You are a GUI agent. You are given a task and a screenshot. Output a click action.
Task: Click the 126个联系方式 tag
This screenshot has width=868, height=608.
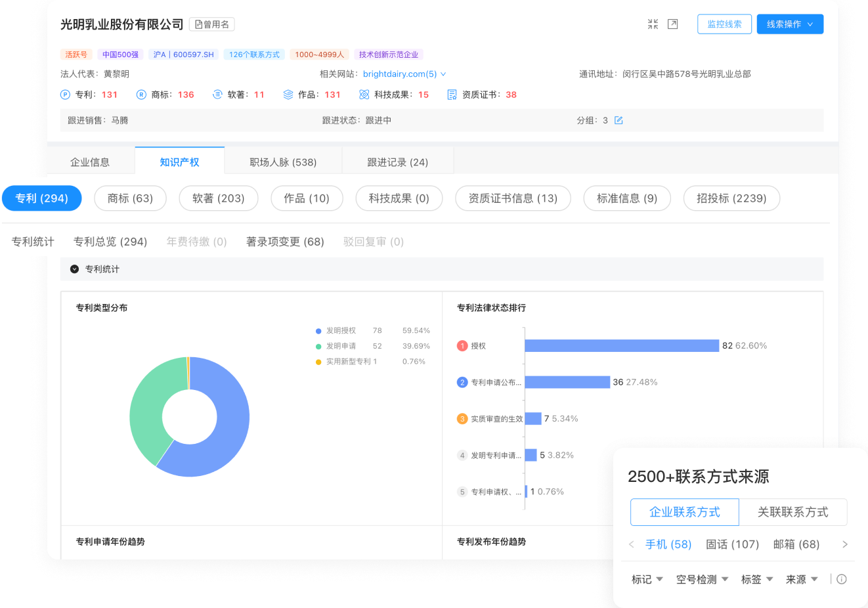click(254, 54)
